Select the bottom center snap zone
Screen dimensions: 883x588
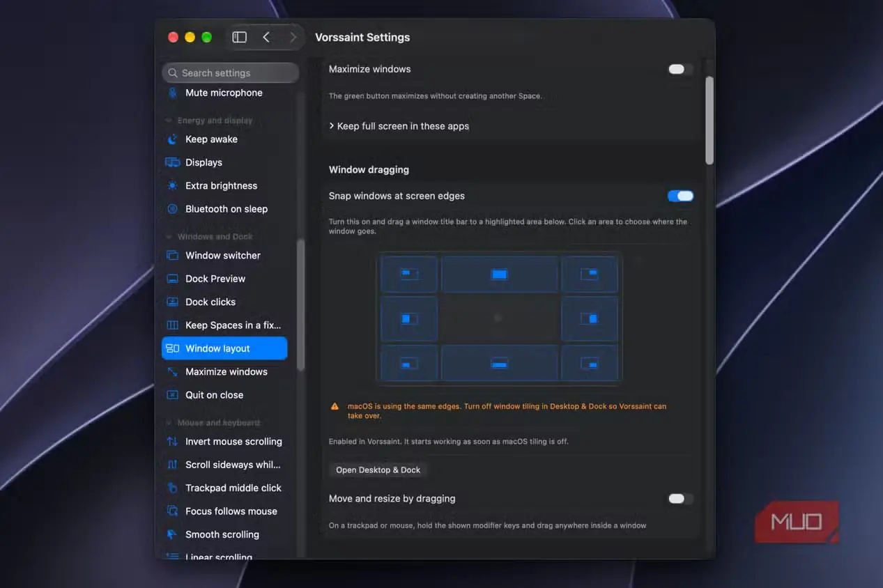499,363
